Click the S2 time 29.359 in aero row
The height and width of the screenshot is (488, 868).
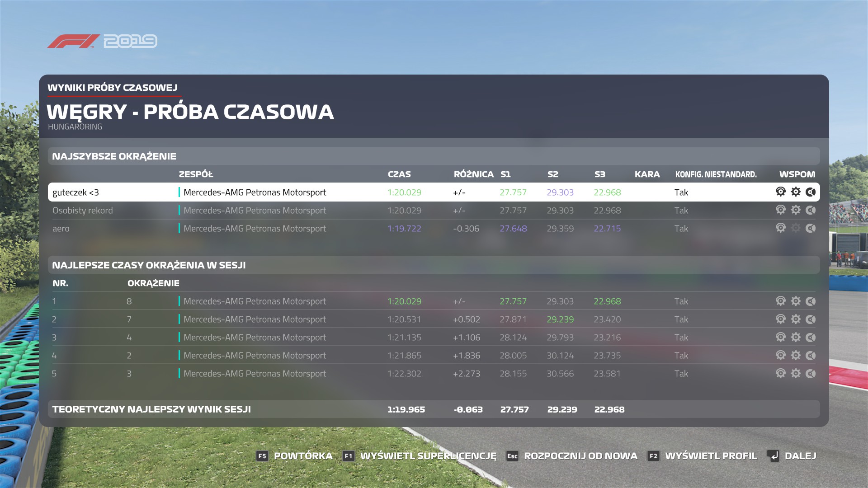pos(560,229)
